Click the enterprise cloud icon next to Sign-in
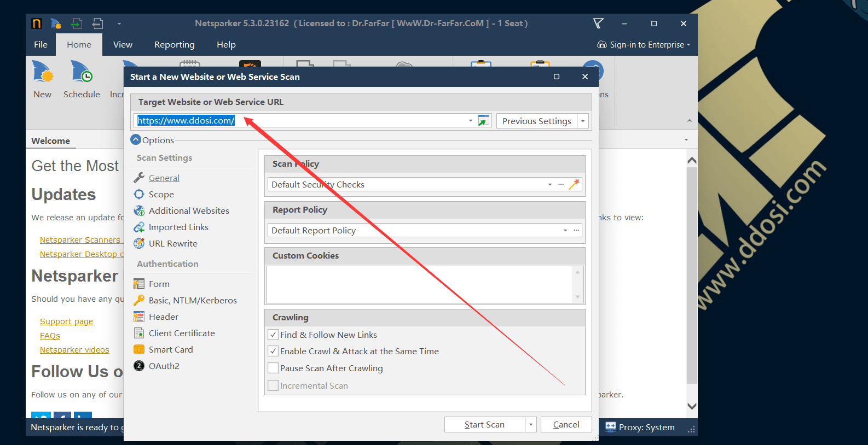The width and height of the screenshot is (868, 445). (602, 44)
